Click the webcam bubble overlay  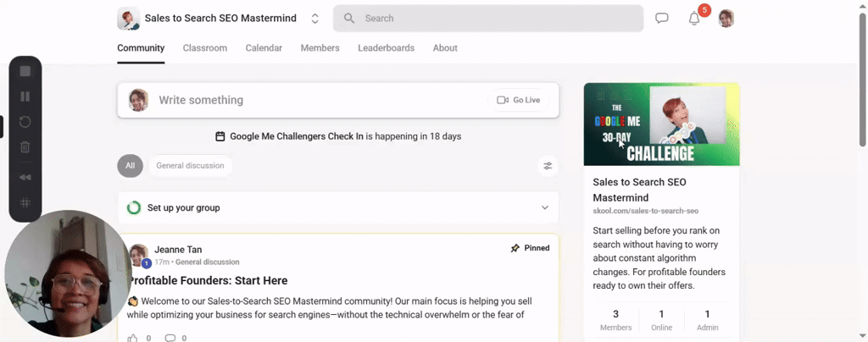(68, 274)
